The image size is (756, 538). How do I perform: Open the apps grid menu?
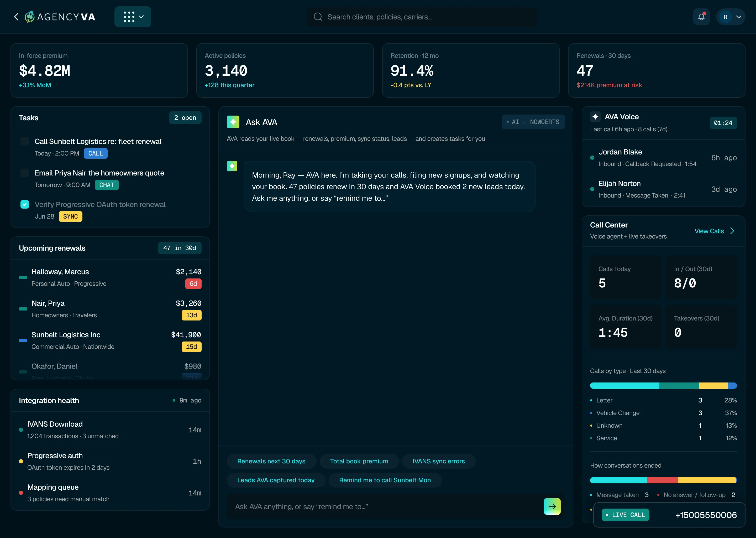tap(133, 17)
